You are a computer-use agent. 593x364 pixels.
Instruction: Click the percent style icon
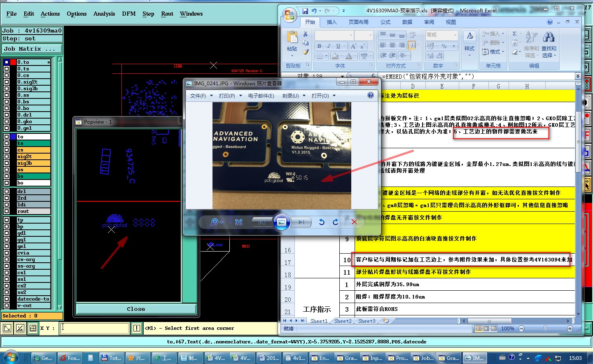444,46
